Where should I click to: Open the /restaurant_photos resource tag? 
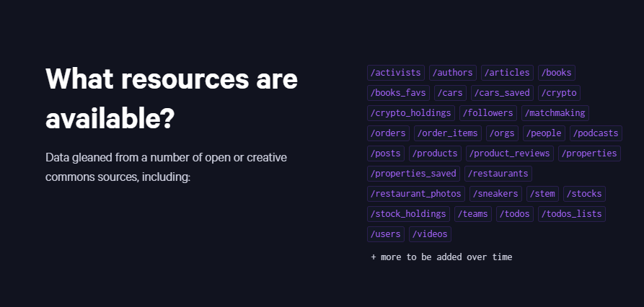point(415,193)
